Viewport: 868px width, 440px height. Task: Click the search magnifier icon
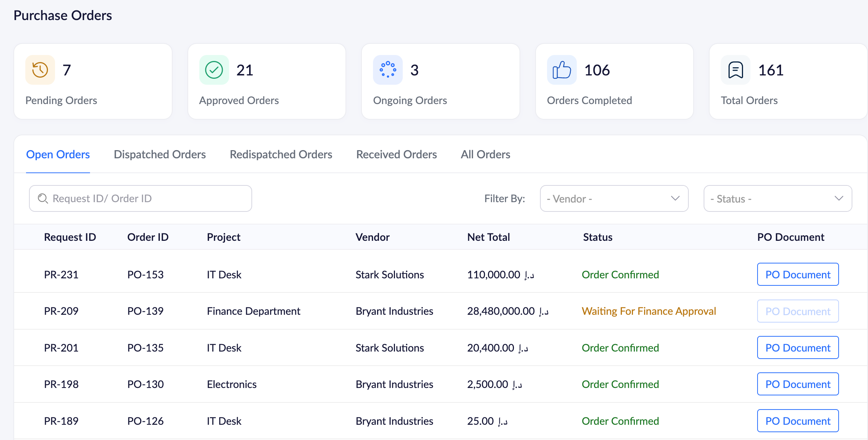click(43, 198)
